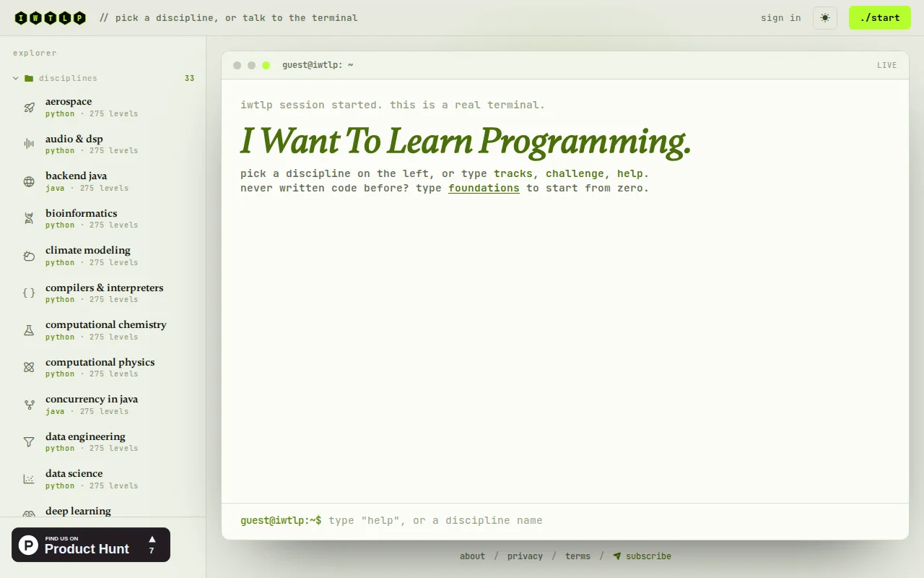Click the foundations link in terminal
This screenshot has width=924, height=578.
coord(484,188)
